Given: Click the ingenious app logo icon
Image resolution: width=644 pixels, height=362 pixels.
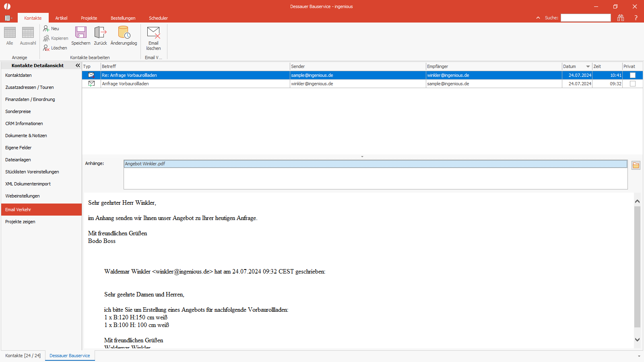Looking at the screenshot, I should click(x=7, y=6).
